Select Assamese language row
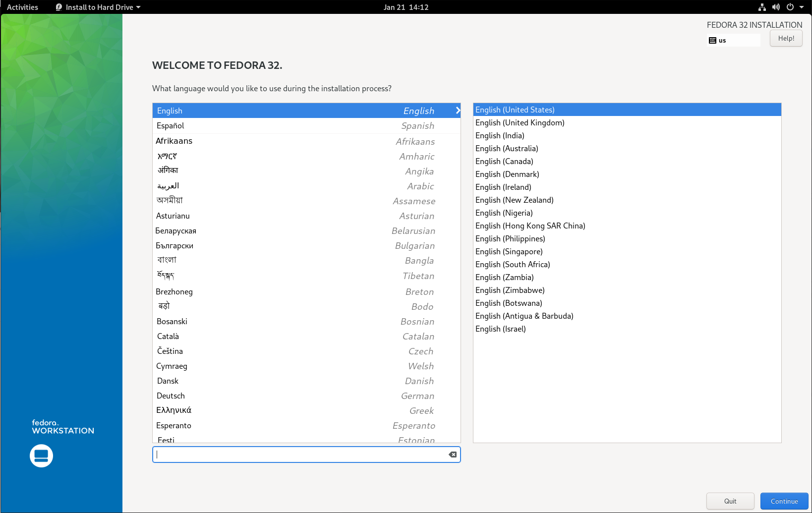 point(306,201)
